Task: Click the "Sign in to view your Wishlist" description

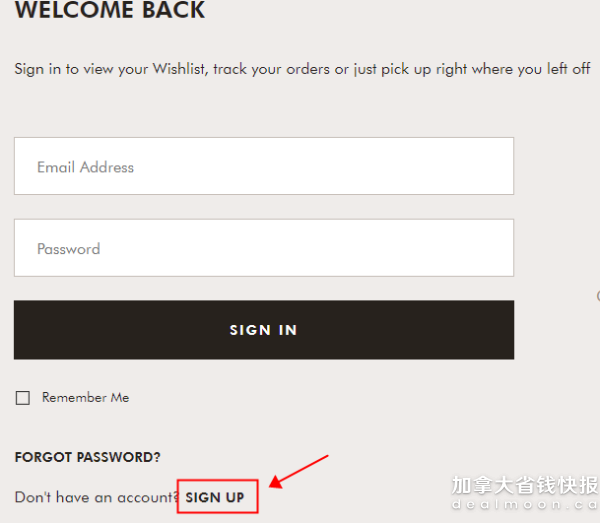Action: pos(302,69)
